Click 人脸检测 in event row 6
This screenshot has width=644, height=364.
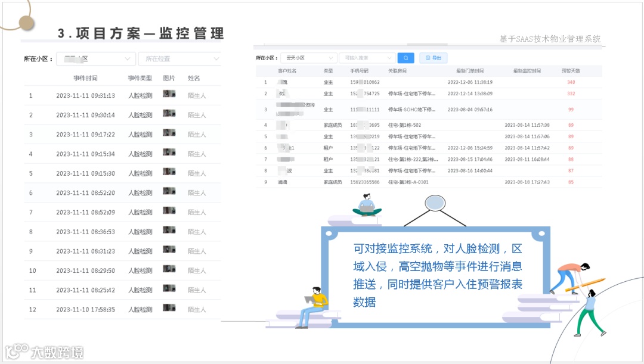point(140,193)
